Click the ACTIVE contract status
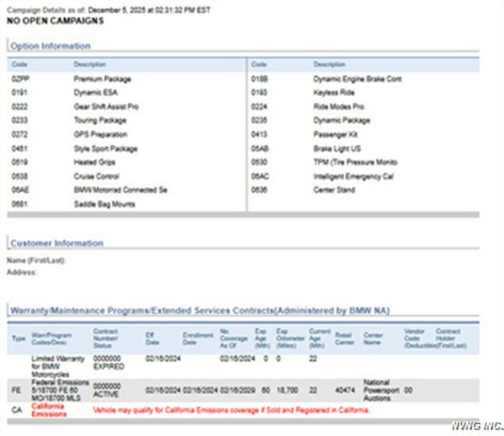 point(106,394)
